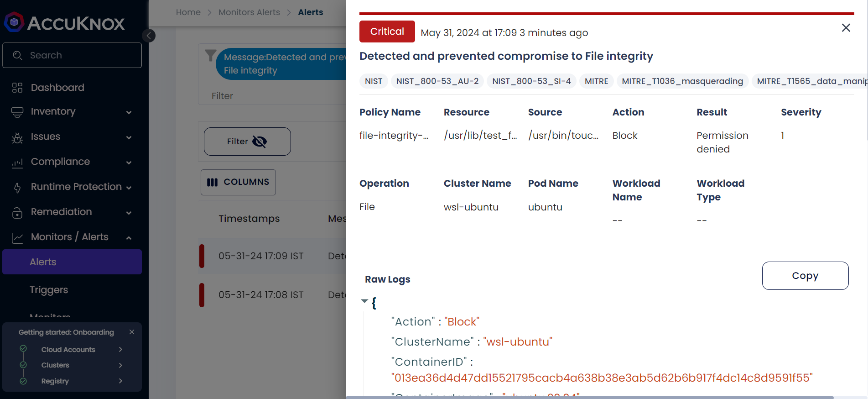Click the Timestamps column header

click(x=249, y=219)
